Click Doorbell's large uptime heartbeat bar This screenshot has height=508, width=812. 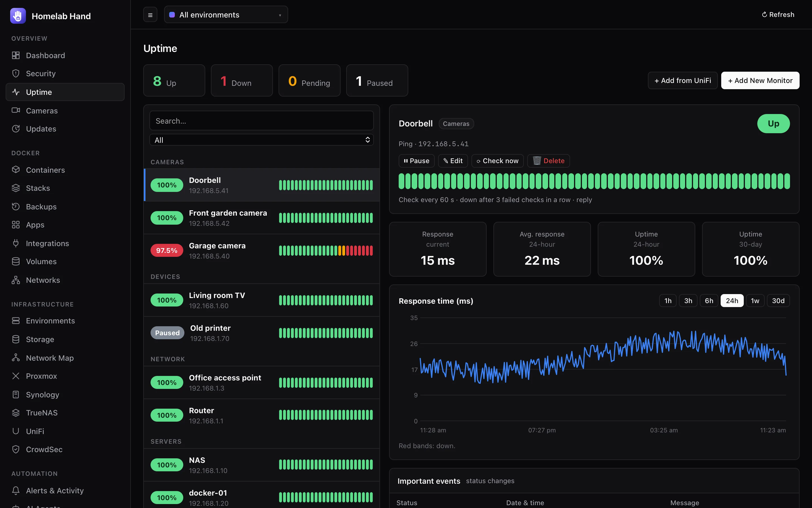coord(594,181)
